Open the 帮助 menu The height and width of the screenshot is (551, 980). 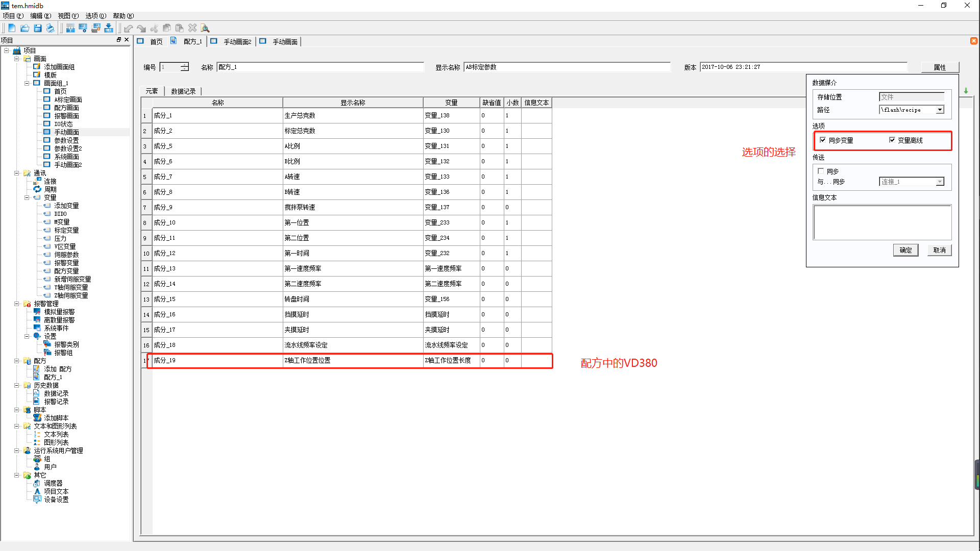(x=124, y=16)
